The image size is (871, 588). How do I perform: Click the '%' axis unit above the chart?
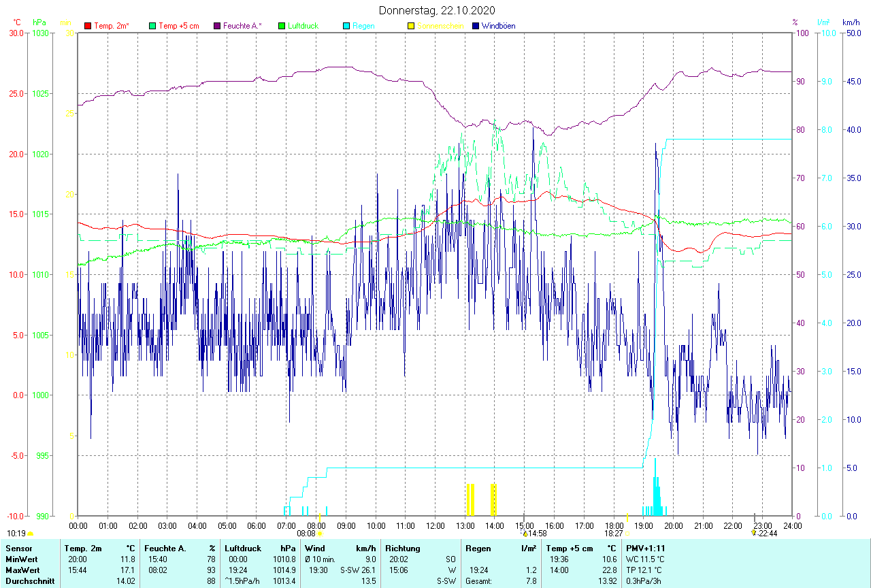tap(795, 22)
